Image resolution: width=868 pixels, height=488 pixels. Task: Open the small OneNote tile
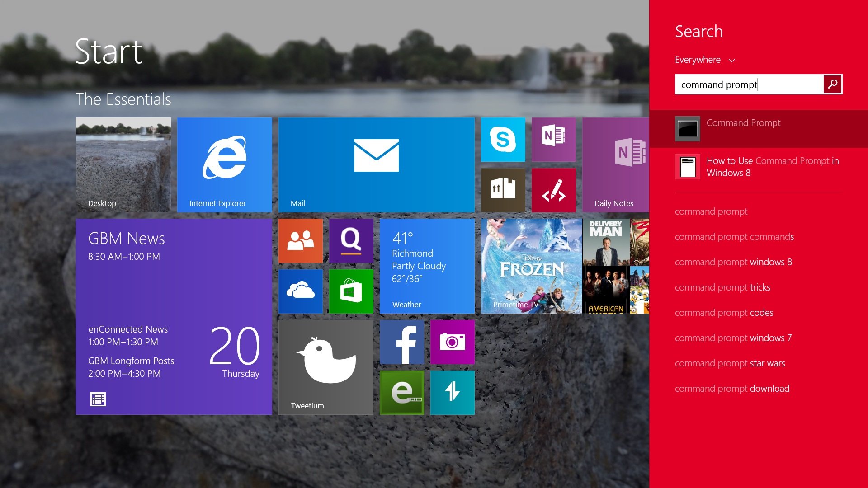(x=554, y=140)
